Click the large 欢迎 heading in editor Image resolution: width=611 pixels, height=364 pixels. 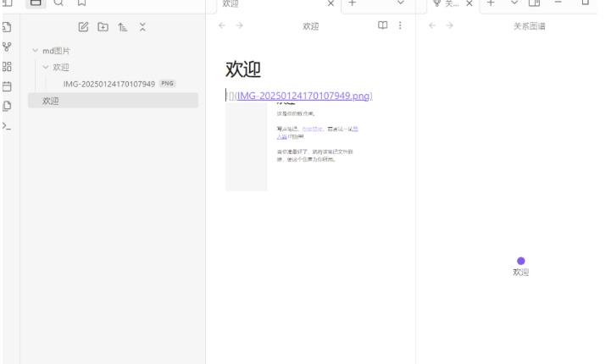(242, 69)
